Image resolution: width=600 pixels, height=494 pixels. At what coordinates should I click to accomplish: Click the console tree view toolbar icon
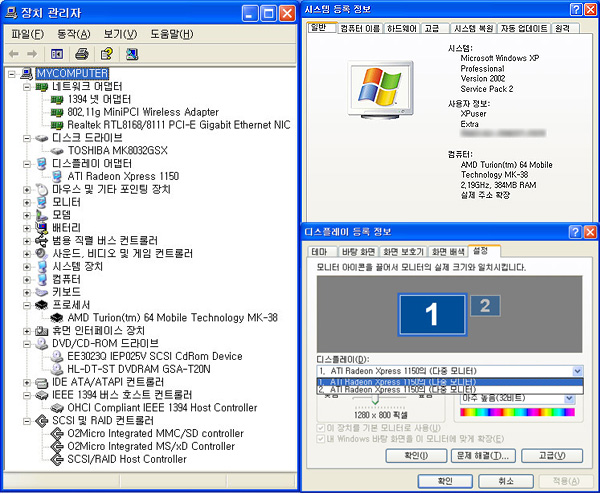(x=57, y=54)
